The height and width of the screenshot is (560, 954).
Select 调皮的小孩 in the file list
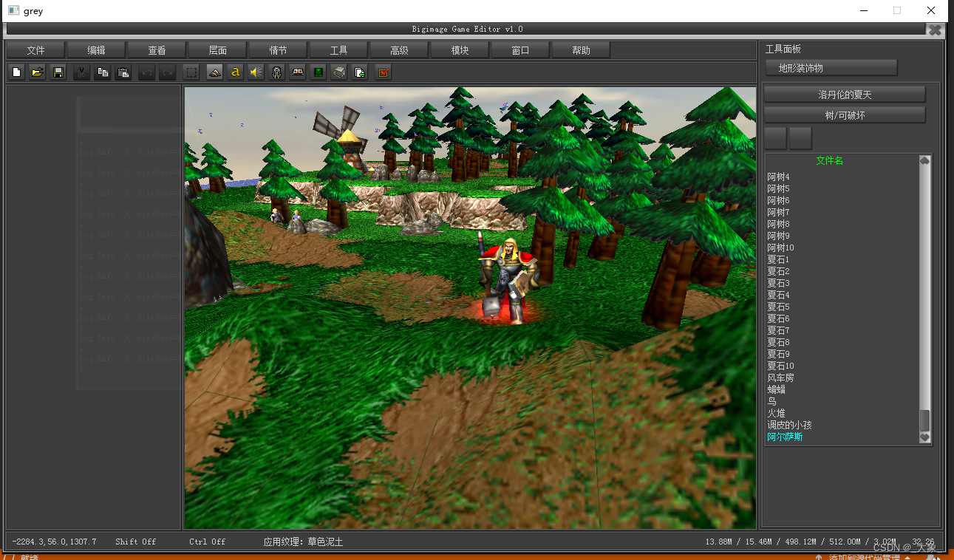click(x=790, y=425)
